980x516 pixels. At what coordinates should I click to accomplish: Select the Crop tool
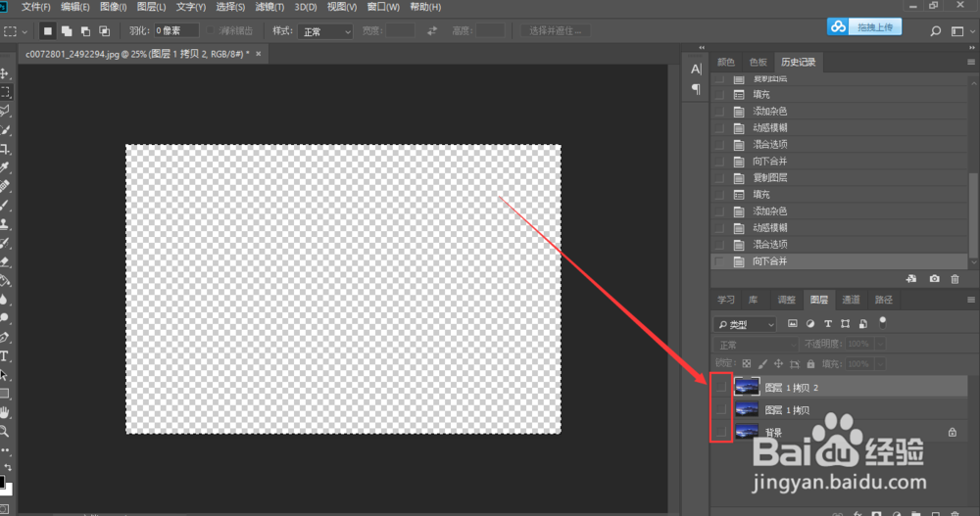click(4, 149)
